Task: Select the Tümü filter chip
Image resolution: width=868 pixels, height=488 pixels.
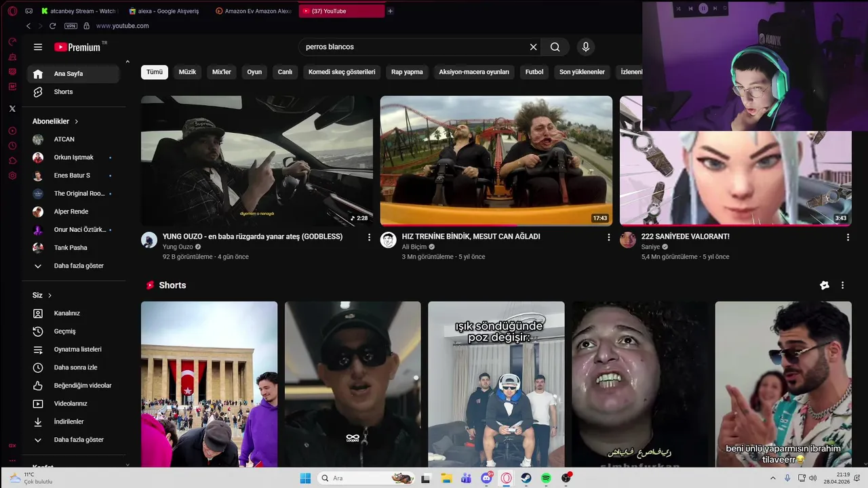Action: tap(155, 72)
